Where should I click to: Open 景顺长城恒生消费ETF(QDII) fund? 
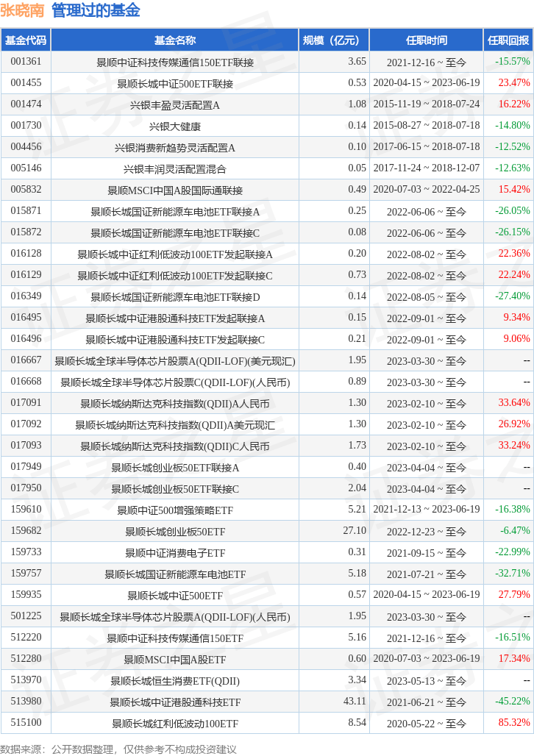pyautogui.click(x=175, y=680)
